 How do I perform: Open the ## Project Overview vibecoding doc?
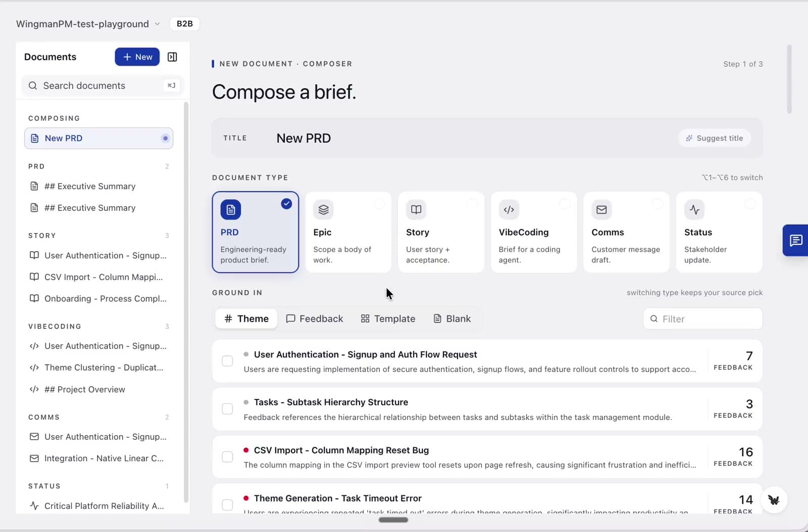[99, 389]
